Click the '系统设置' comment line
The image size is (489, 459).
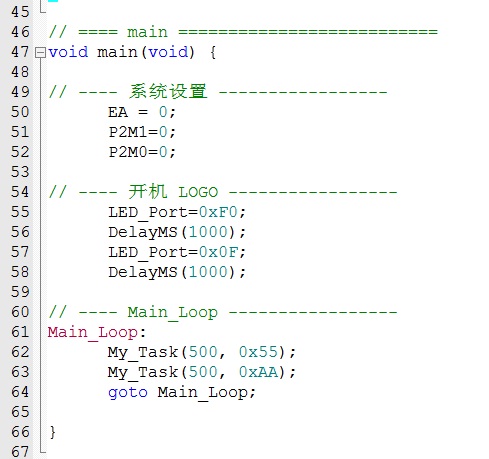point(218,92)
